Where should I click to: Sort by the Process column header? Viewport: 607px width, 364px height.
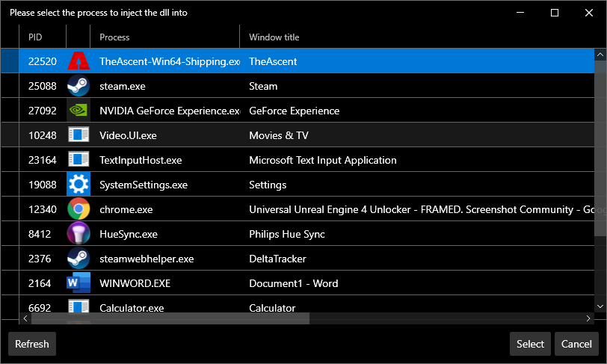(114, 37)
